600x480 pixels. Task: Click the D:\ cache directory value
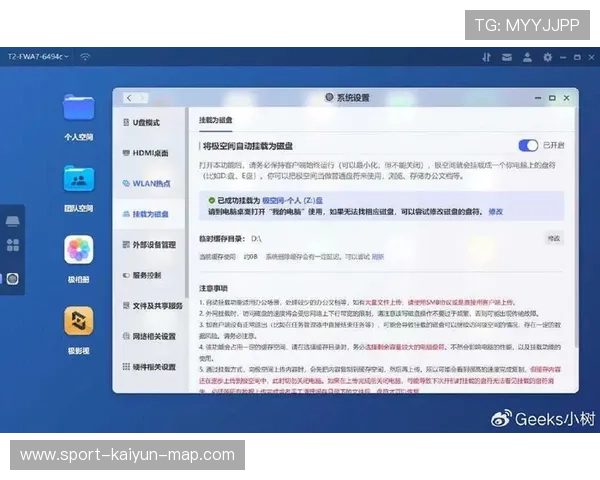click(x=256, y=239)
